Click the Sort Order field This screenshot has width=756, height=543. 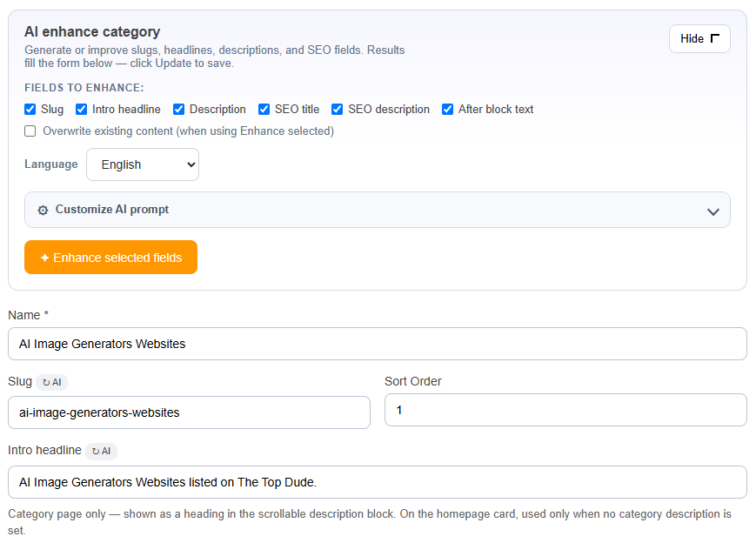565,410
